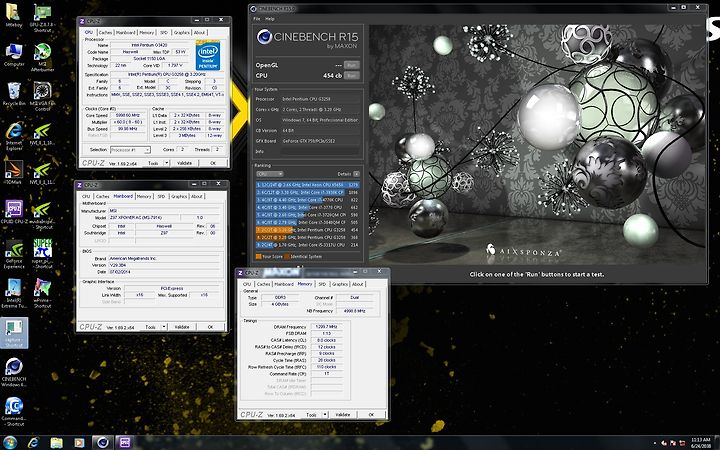Open the yellow folder icon at desktop top

pos(13,15)
